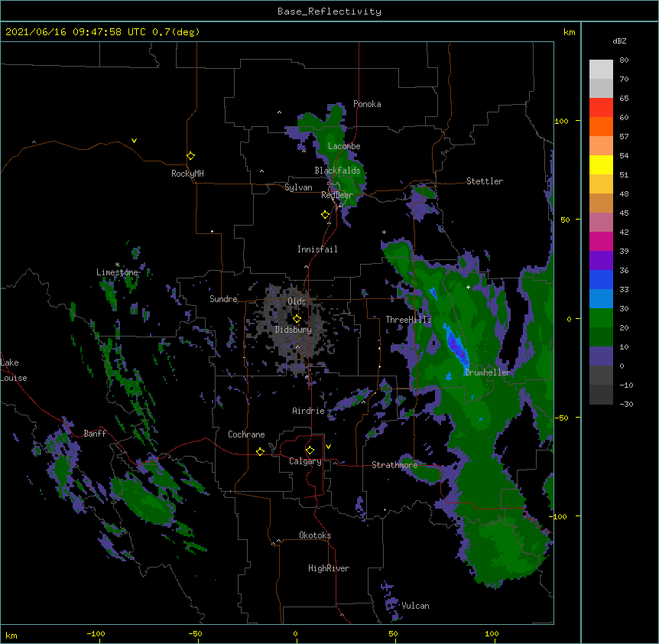Click the yellow station marker near RockyMH
Viewport: 659px width, 644px height.
pos(190,156)
